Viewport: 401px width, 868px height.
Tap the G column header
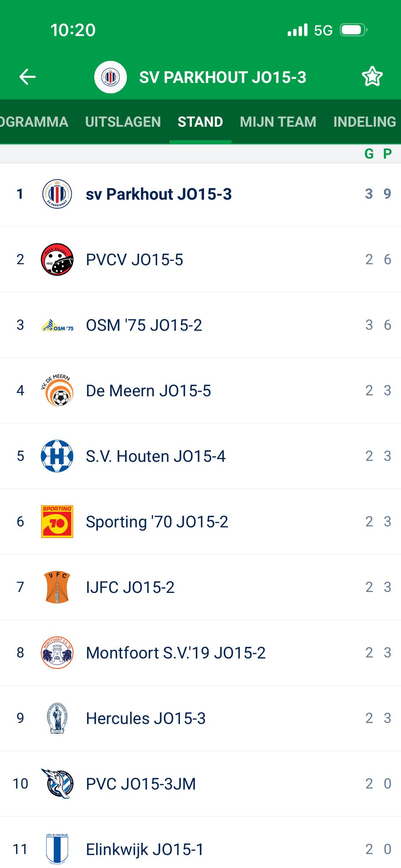[369, 153]
